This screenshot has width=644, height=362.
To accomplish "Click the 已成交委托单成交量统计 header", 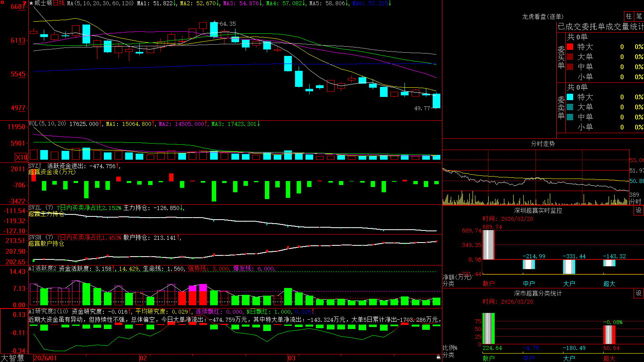I will 601,27.
